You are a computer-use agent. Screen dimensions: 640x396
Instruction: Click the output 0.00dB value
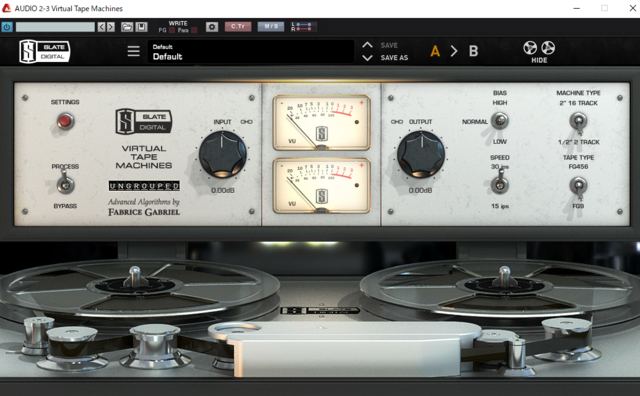420,191
